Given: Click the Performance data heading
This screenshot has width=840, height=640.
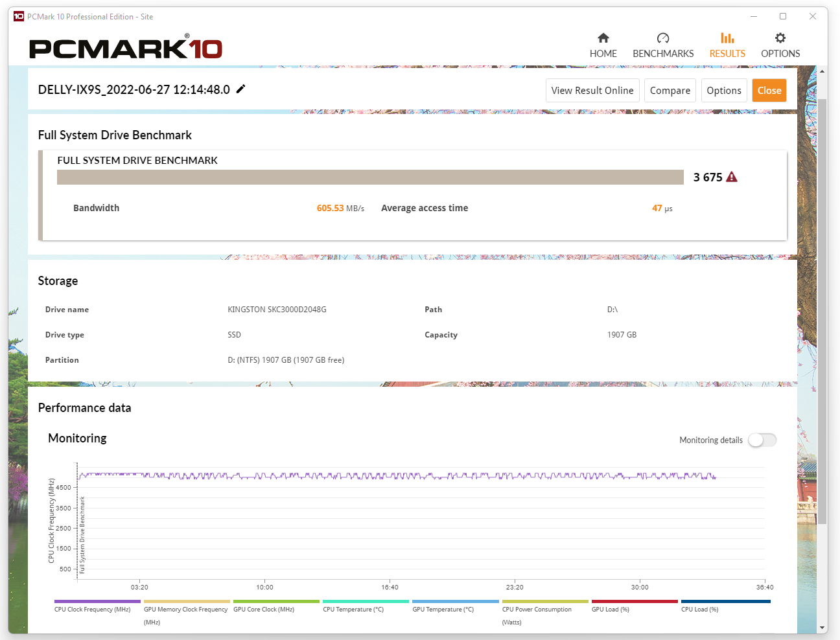Looking at the screenshot, I should click(x=84, y=408).
